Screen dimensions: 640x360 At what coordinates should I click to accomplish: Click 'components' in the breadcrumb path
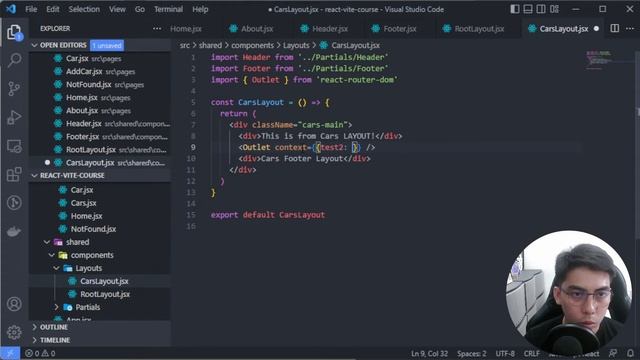coord(252,45)
